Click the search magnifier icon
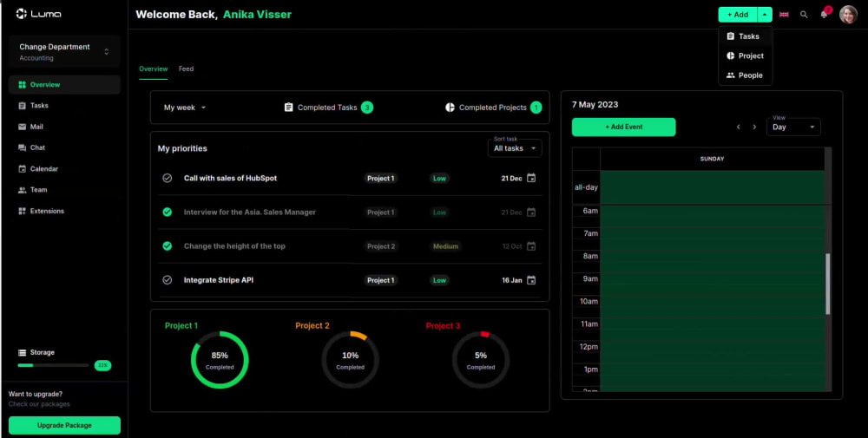The width and height of the screenshot is (868, 438). tap(804, 15)
